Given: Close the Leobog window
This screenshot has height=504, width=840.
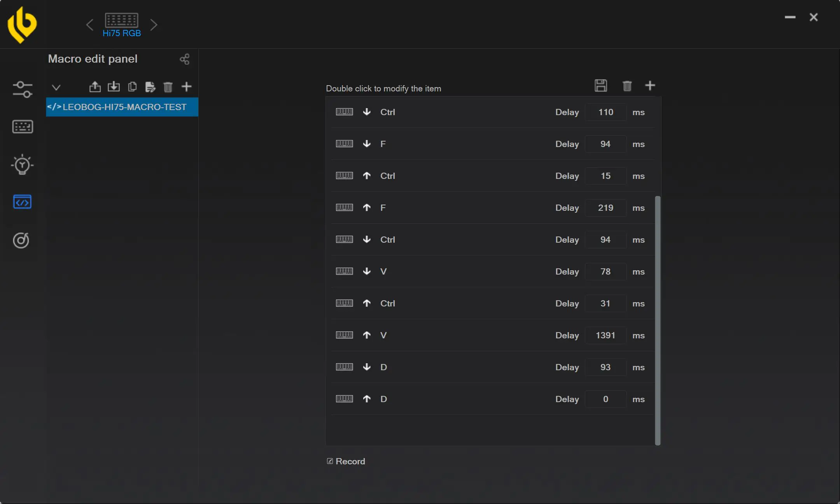Looking at the screenshot, I should (814, 17).
